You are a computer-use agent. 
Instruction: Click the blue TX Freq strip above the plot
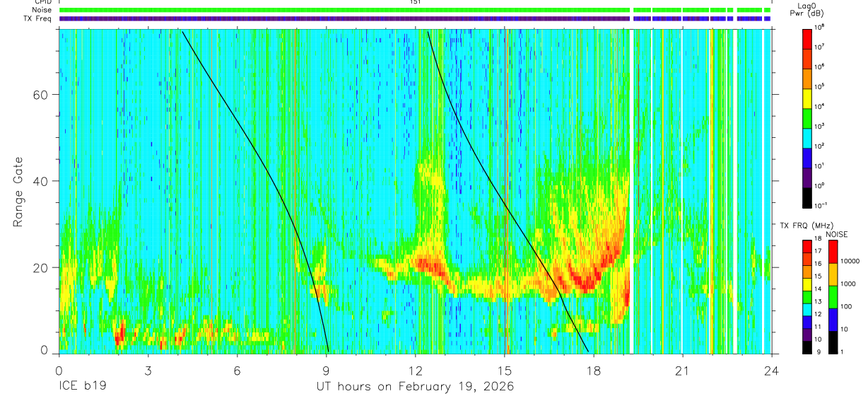(415, 18)
